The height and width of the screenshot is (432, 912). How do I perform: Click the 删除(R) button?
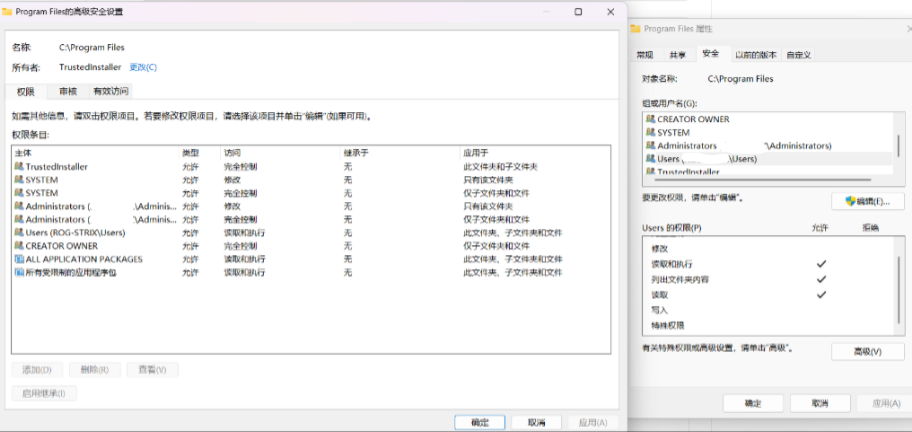coord(95,370)
